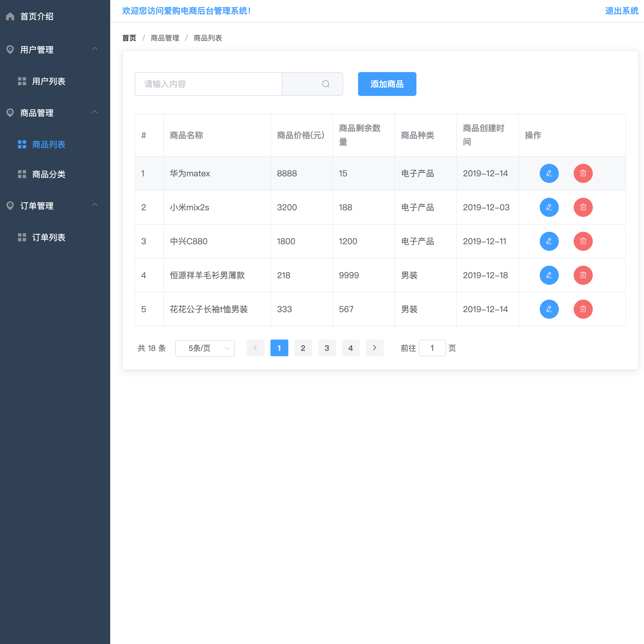This screenshot has width=644, height=644.
Task: Go to the next pagination page arrow
Action: click(374, 348)
